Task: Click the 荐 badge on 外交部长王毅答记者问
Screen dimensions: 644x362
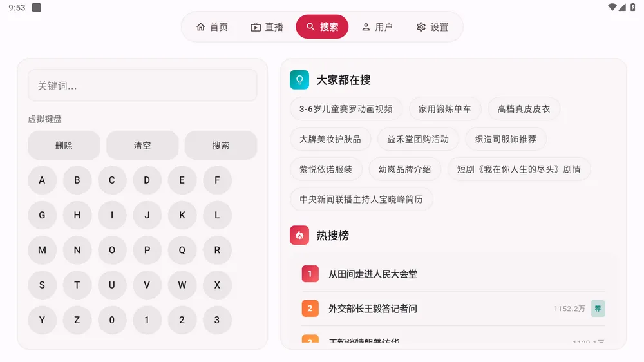Action: pos(598,309)
